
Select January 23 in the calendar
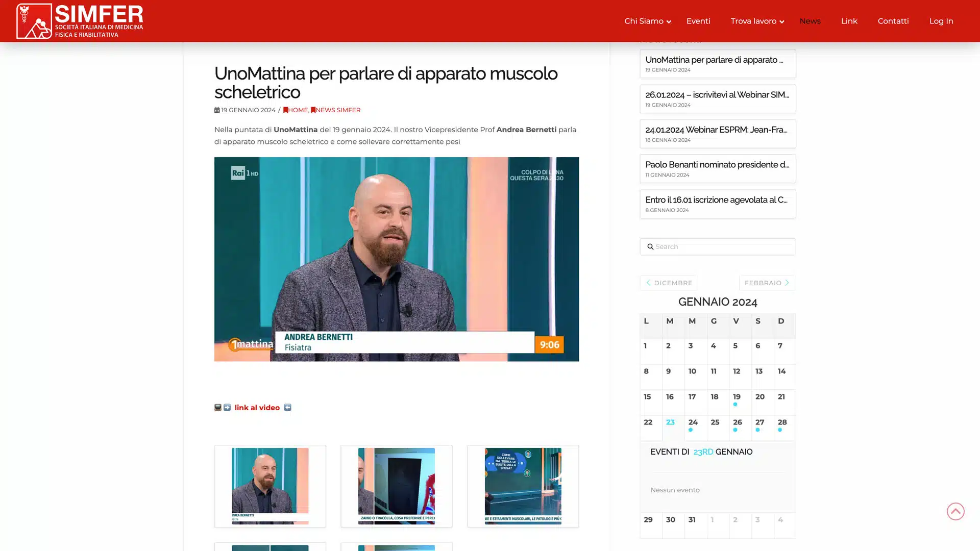(673, 428)
